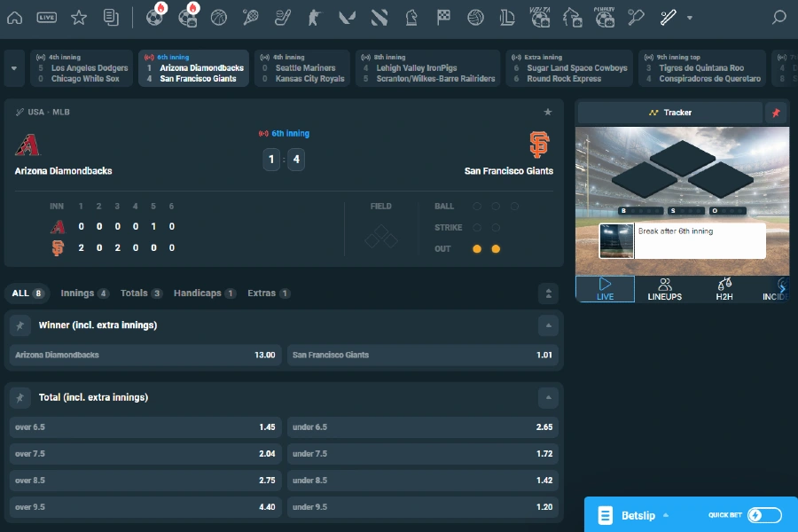Click the QUICK BET button in Betslip
This screenshot has height=532, width=798.
point(724,515)
